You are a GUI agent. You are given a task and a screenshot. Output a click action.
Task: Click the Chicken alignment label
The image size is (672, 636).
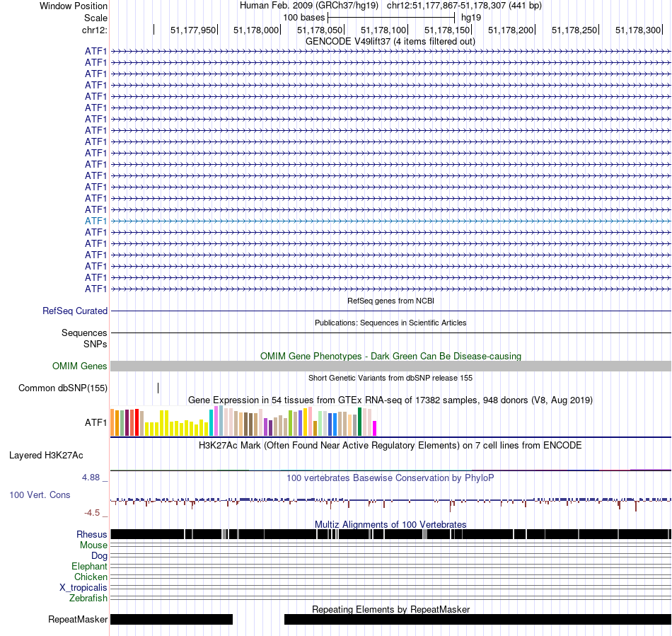(x=91, y=577)
